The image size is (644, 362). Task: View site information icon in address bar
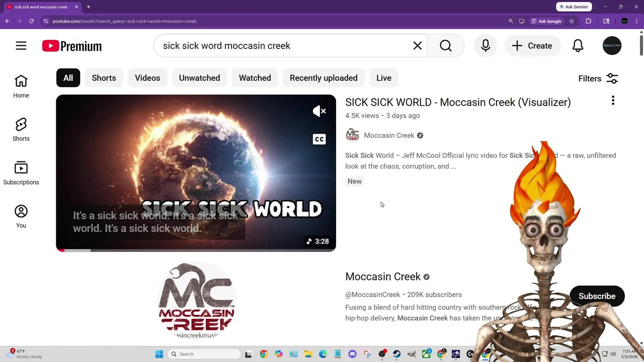click(45, 21)
